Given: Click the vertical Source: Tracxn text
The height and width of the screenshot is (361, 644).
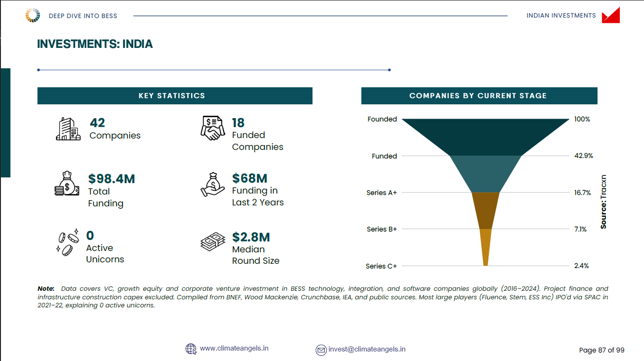Looking at the screenshot, I should (604, 202).
